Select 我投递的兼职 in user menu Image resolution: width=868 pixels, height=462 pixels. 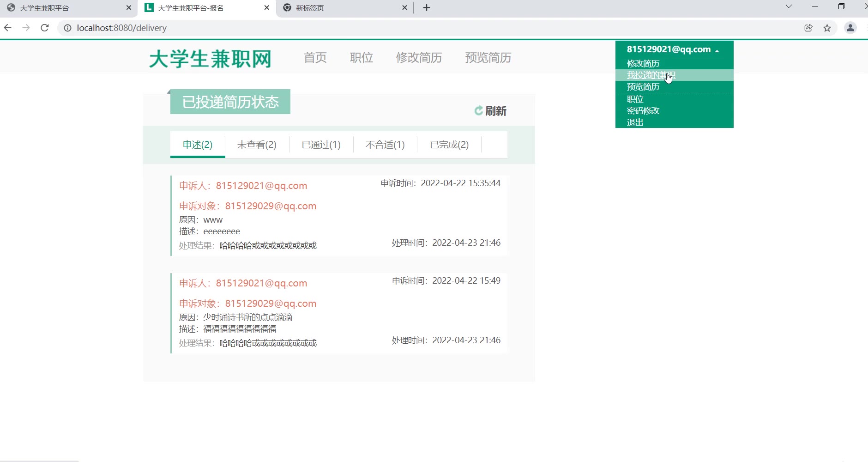651,75
